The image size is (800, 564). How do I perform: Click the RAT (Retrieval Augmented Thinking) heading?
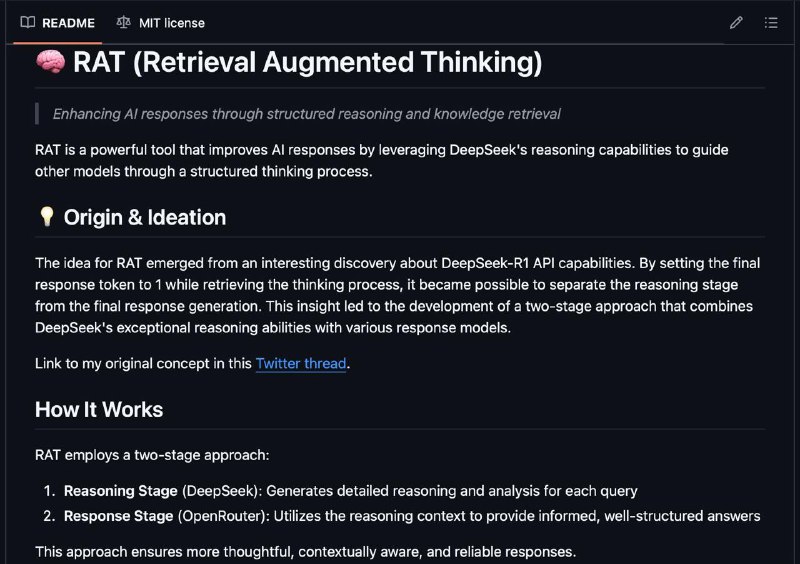[x=308, y=62]
